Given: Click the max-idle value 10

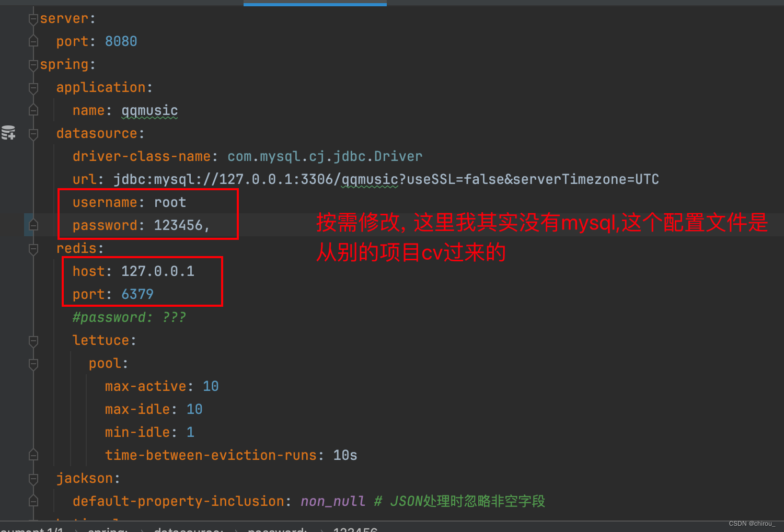Looking at the screenshot, I should (194, 409).
